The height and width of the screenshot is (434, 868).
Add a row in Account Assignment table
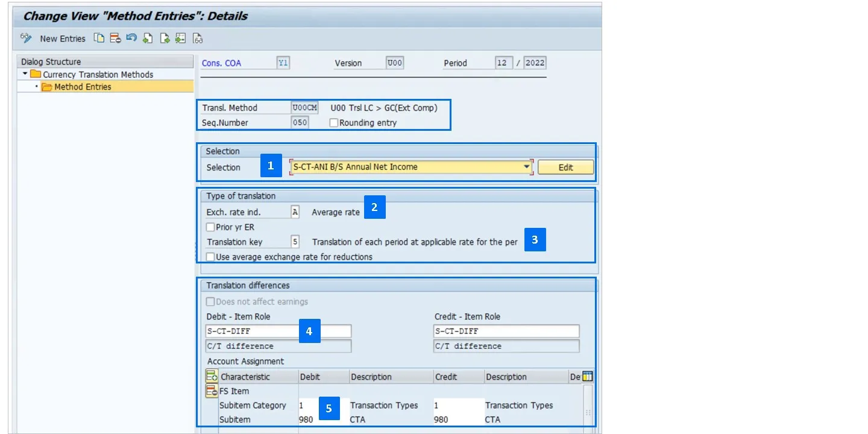tap(212, 377)
